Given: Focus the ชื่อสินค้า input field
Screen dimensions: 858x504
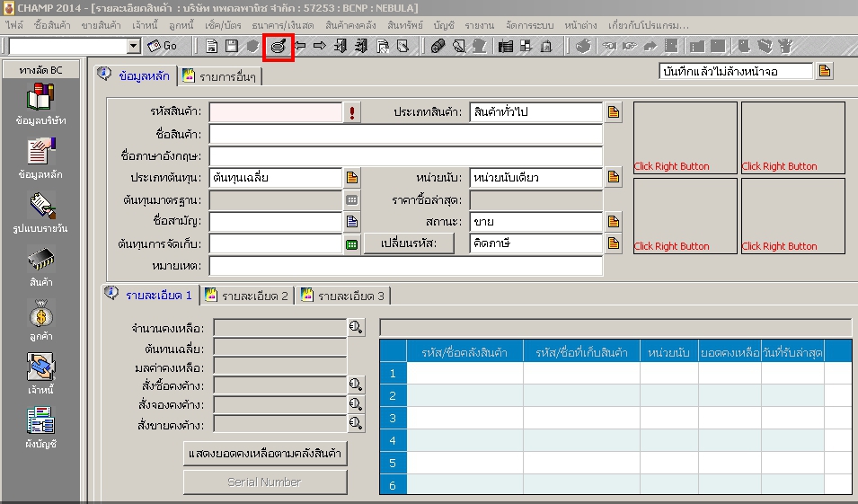Looking at the screenshot, I should point(405,134).
